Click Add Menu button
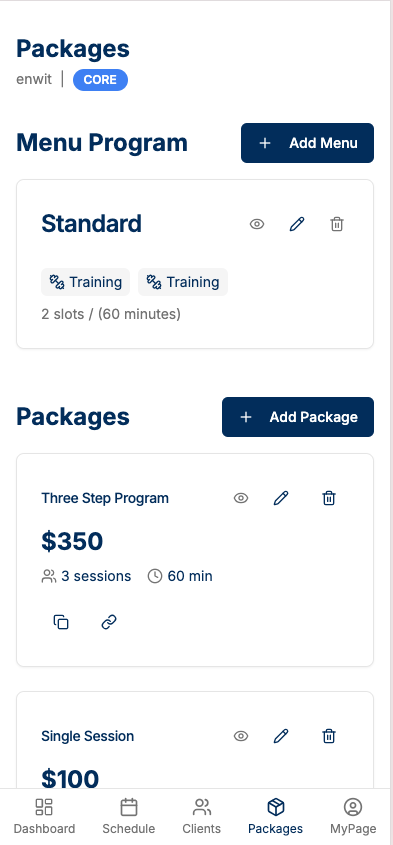This screenshot has width=393, height=845. coord(307,143)
